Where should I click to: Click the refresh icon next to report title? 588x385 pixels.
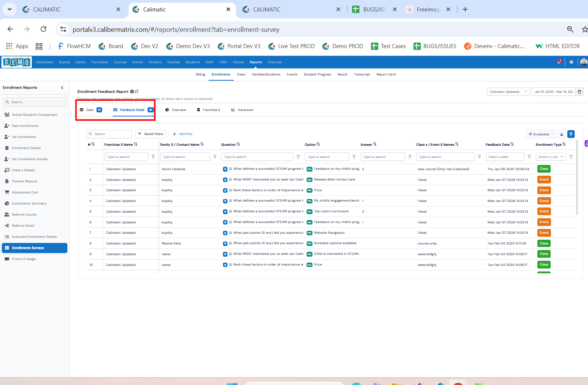(136, 92)
